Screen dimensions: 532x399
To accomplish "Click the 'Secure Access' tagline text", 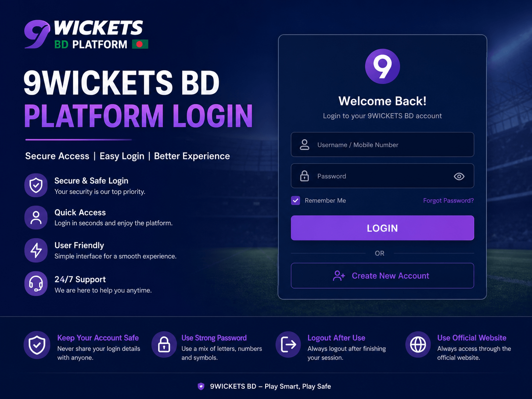I will pyautogui.click(x=57, y=156).
